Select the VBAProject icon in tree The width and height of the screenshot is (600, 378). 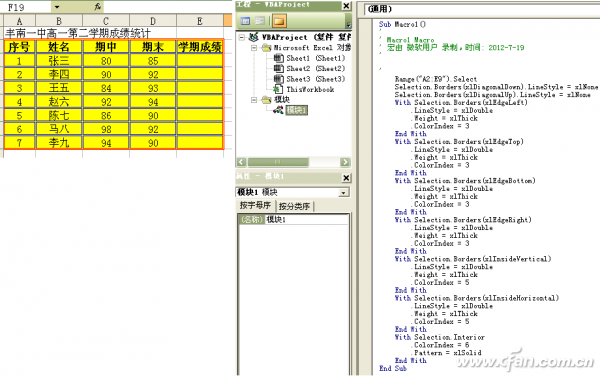[x=253, y=37]
